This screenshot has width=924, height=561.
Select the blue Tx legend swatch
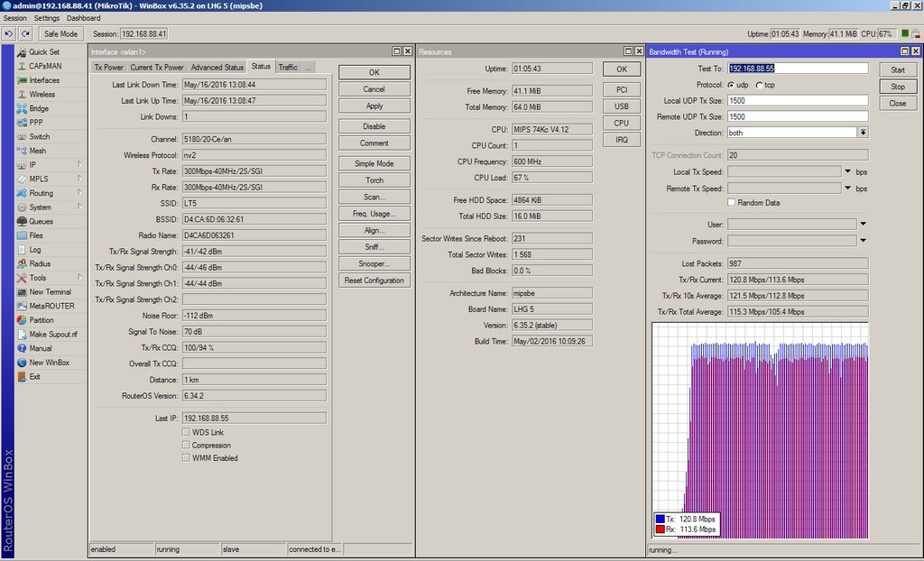tap(662, 520)
